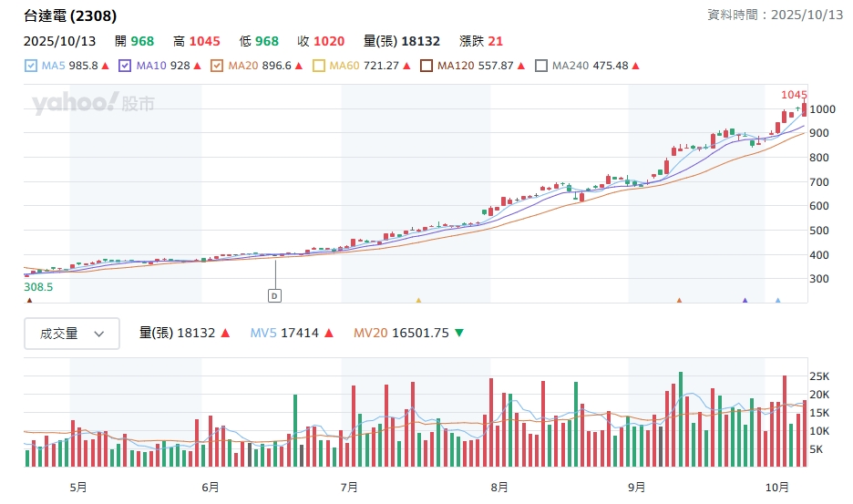Click the Yahoo 股市 watermark logo
This screenshot has height=504, width=853.
94,104
